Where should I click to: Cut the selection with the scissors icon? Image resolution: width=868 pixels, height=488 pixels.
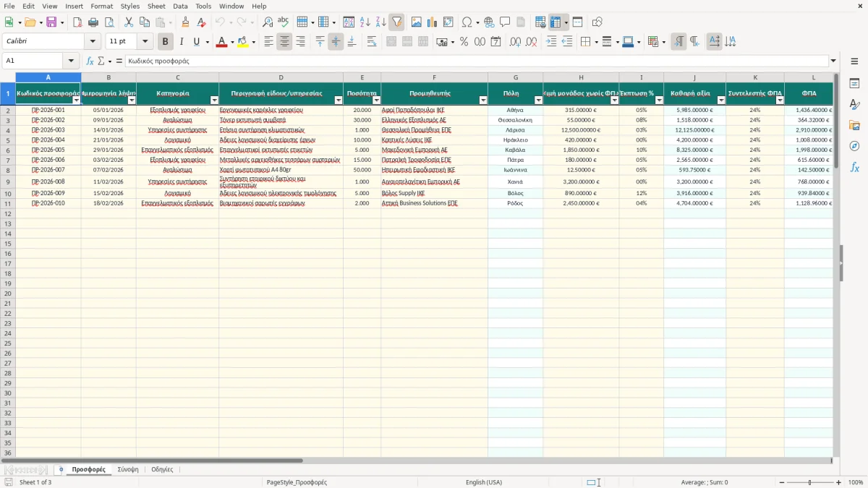(x=129, y=22)
